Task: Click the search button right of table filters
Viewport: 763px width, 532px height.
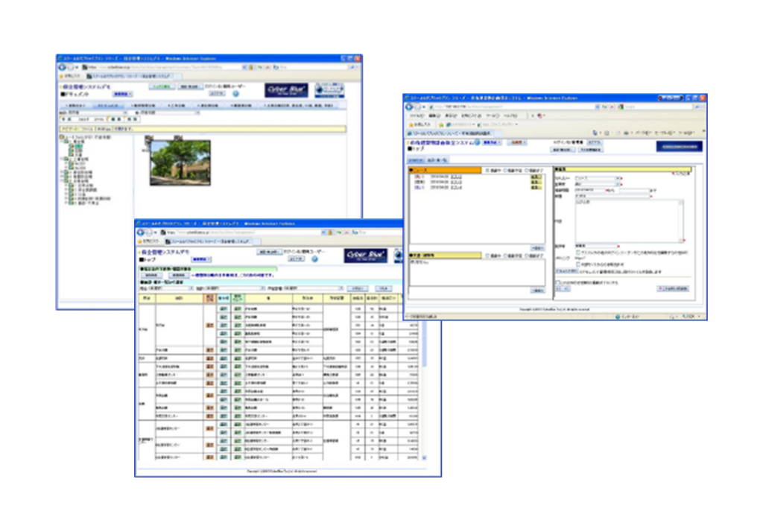Action: pyautogui.click(x=358, y=288)
